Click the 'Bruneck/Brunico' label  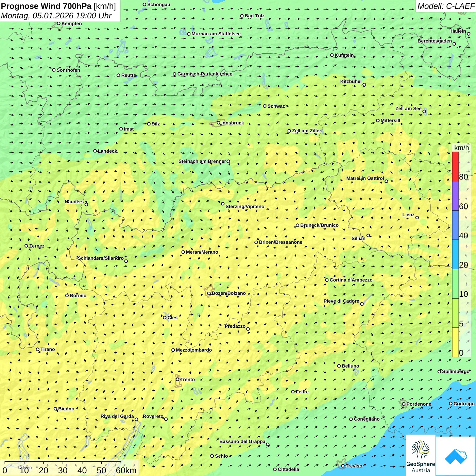[x=319, y=225]
